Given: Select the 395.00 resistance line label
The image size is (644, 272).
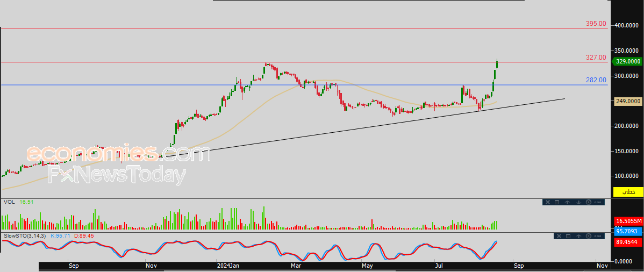Looking at the screenshot, I should pyautogui.click(x=596, y=24).
